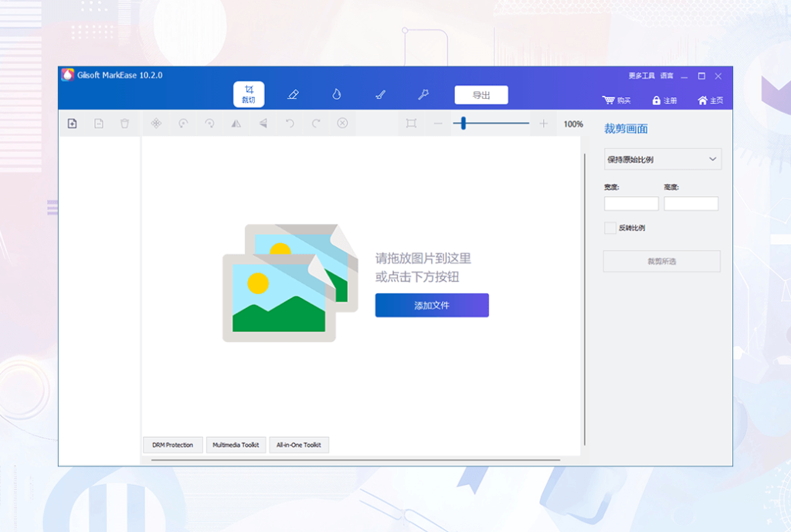Click the zoom slider handle

[463, 123]
